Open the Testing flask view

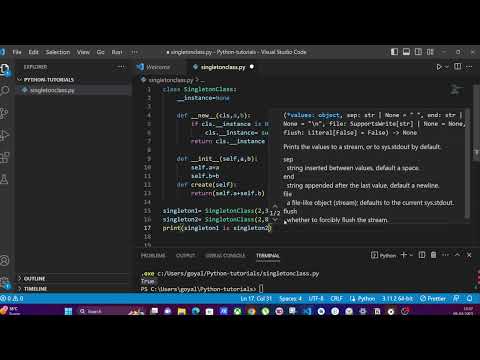point(4,179)
